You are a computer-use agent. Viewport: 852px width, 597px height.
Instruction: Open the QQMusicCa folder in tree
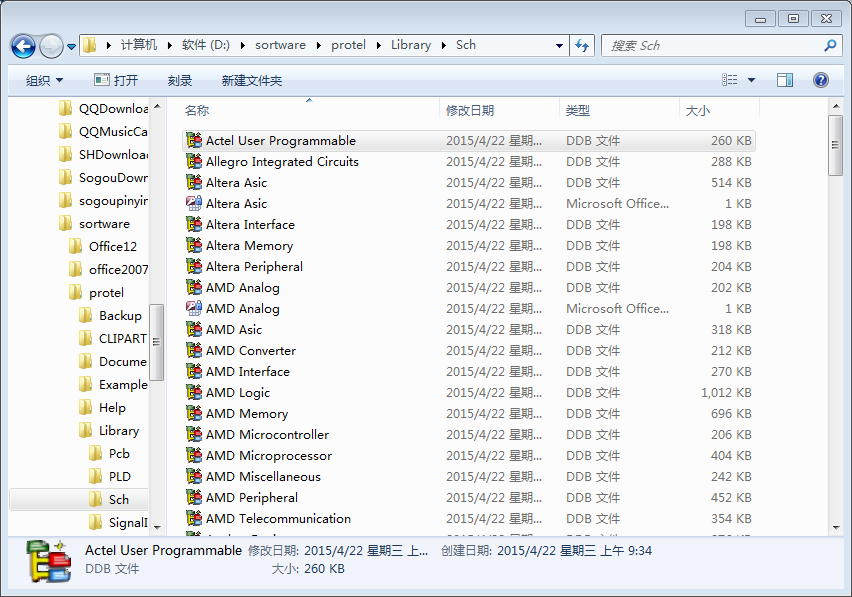pyautogui.click(x=103, y=131)
